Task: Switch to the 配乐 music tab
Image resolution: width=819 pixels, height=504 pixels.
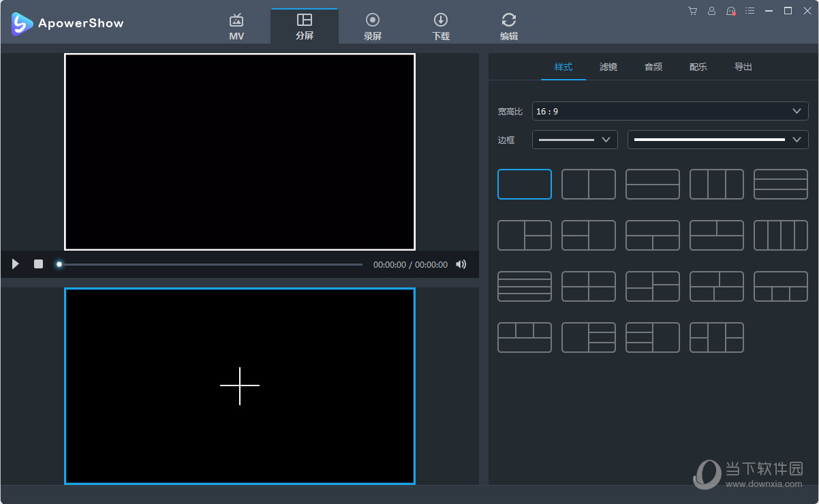Action: coord(698,67)
